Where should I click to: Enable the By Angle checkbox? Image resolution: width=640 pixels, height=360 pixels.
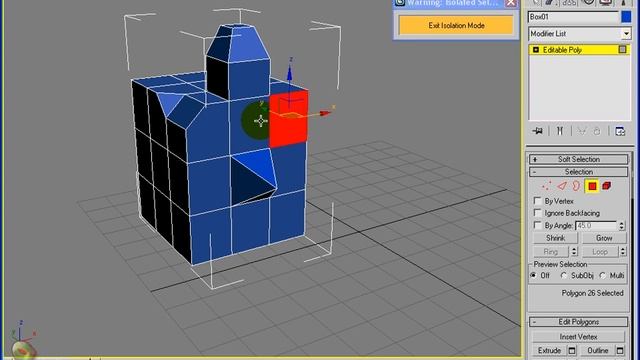[x=538, y=225]
